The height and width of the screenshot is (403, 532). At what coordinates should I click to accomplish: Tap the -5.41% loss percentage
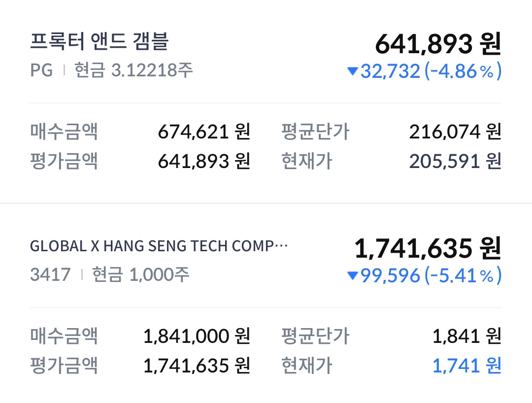[x=463, y=276]
